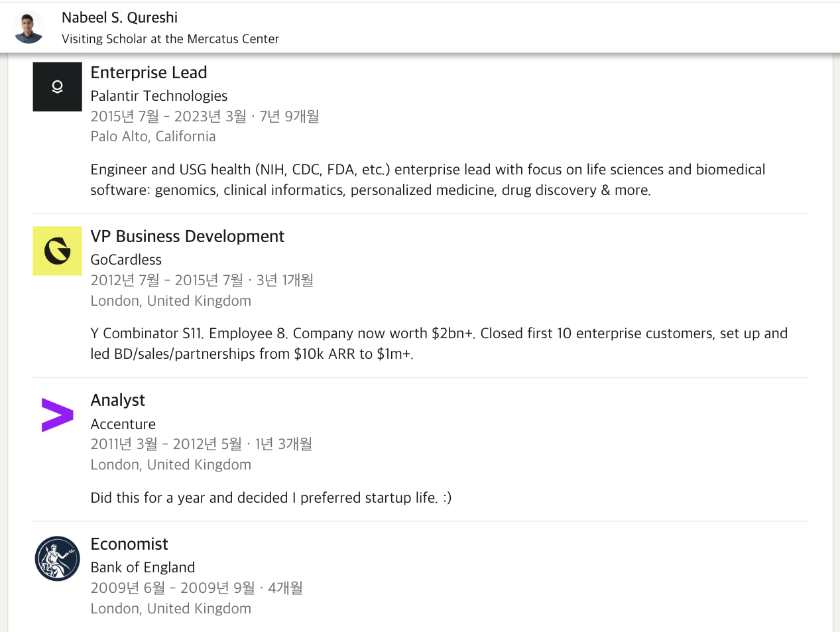Click the '2015년 7월 - 2023년 3월' date range
840x632 pixels.
pyautogui.click(x=168, y=117)
